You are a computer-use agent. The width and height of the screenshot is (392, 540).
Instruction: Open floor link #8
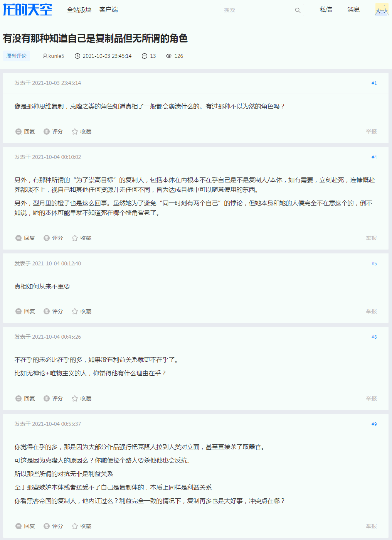tap(374, 337)
